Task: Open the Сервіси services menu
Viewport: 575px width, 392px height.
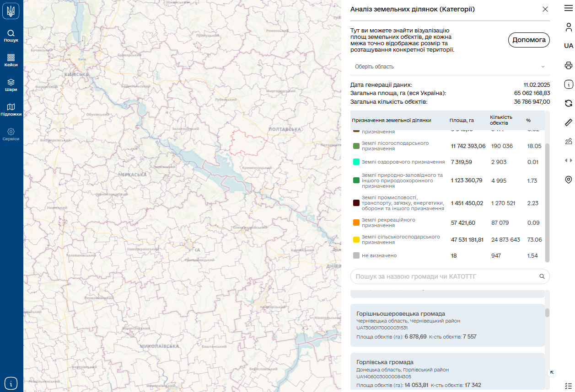Action: pyautogui.click(x=11, y=134)
